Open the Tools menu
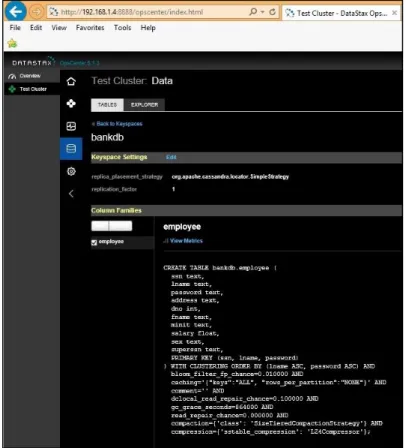The width and height of the screenshot is (406, 448). pyautogui.click(x=122, y=28)
